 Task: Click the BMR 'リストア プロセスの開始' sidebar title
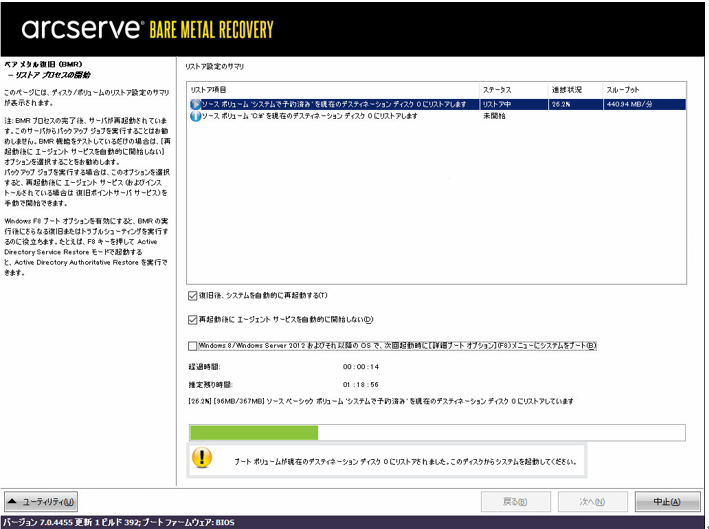pos(49,75)
